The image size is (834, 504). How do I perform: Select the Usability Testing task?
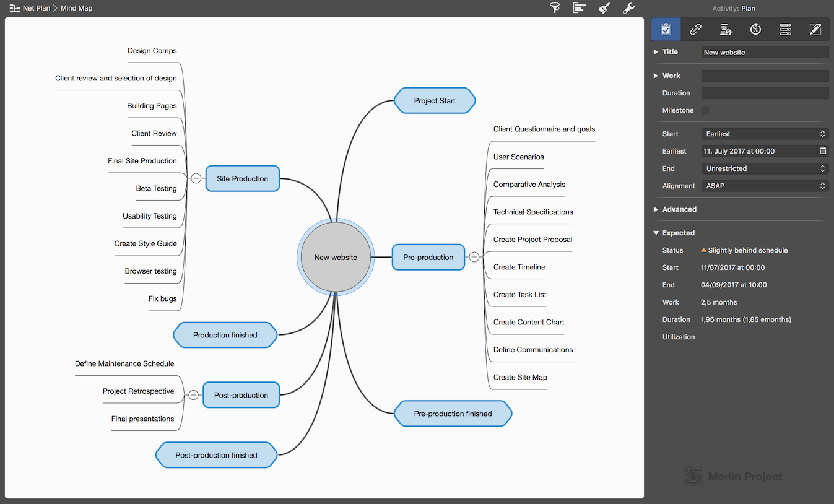point(150,216)
